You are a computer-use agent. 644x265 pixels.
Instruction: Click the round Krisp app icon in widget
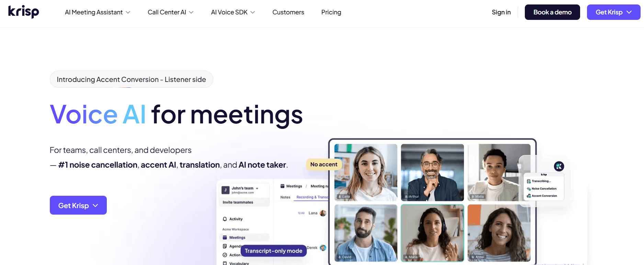coord(559,166)
